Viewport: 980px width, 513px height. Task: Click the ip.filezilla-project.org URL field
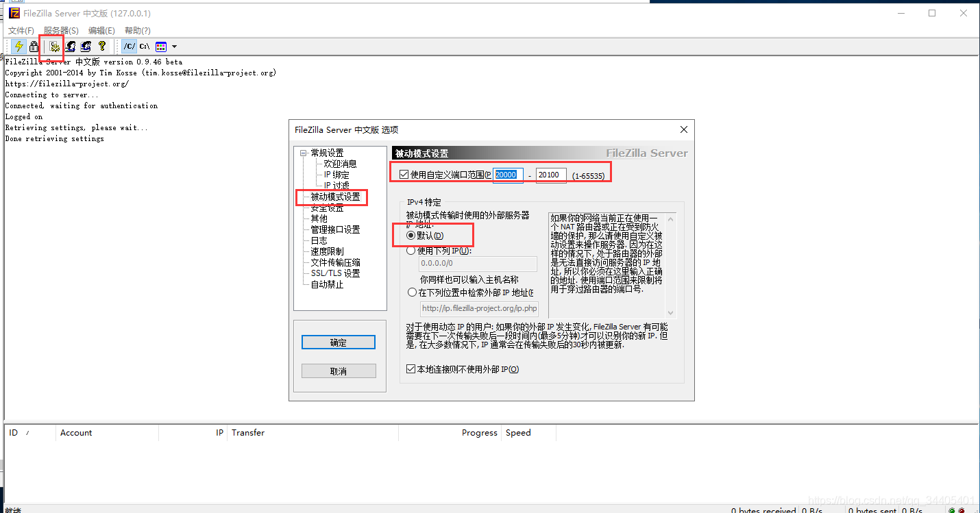[478, 308]
